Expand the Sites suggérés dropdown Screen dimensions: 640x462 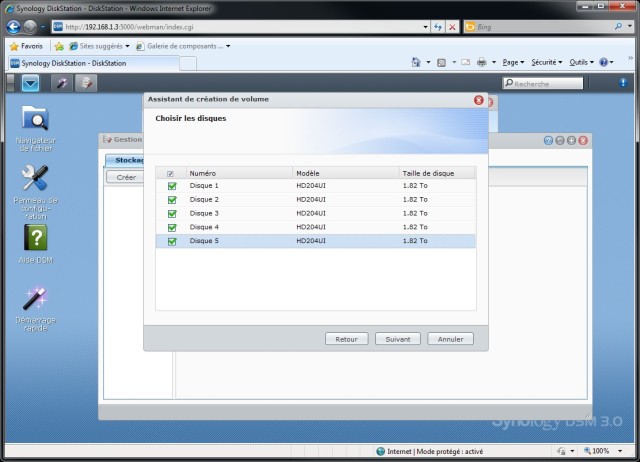pyautogui.click(x=127, y=46)
